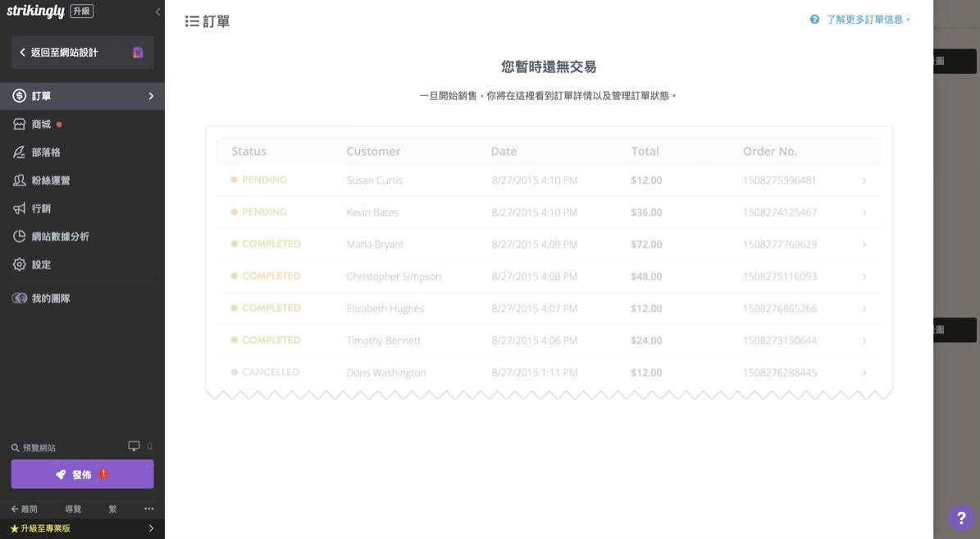This screenshot has width=980, height=539.
Task: Open the 商城 store section
Action: [x=41, y=125]
